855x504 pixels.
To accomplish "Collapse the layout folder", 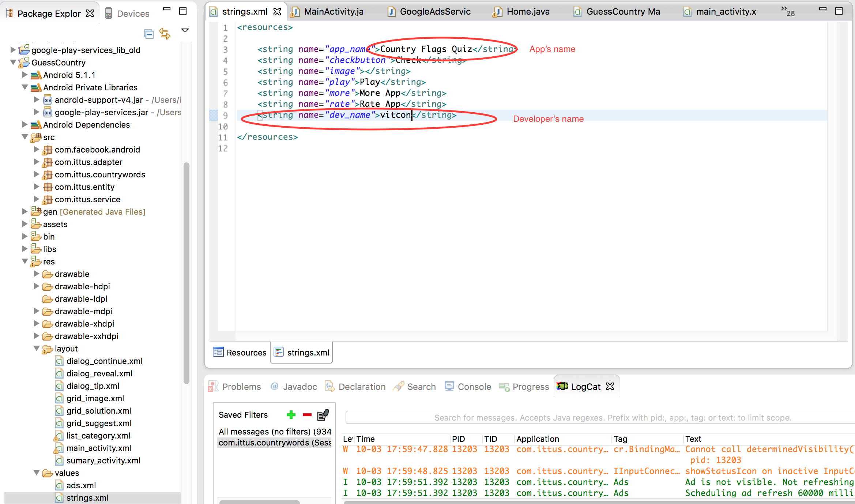I will [37, 348].
